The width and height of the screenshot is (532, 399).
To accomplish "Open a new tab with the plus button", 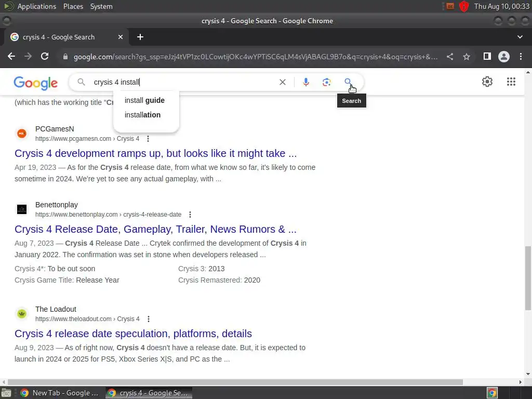I will pos(140,37).
